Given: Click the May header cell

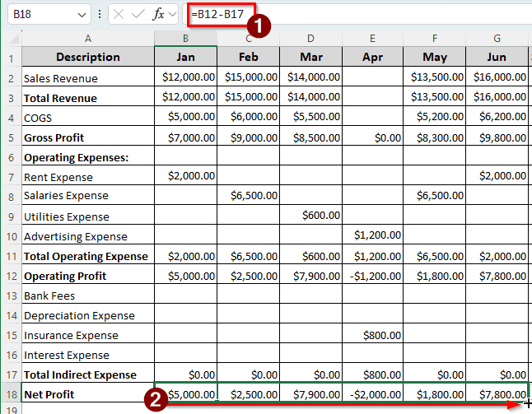Looking at the screenshot, I should 435,57.
